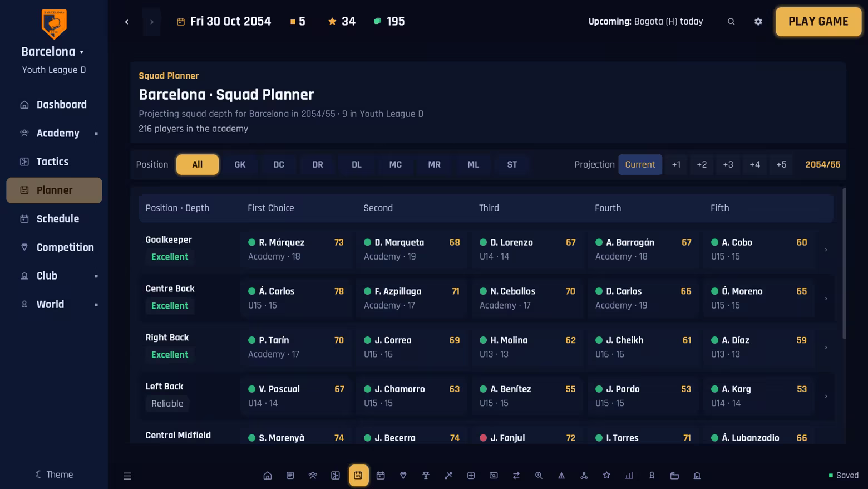Screen dimensions: 868x489
Task: Open the news list icon in the bottom toolbar
Action: pos(290,476)
